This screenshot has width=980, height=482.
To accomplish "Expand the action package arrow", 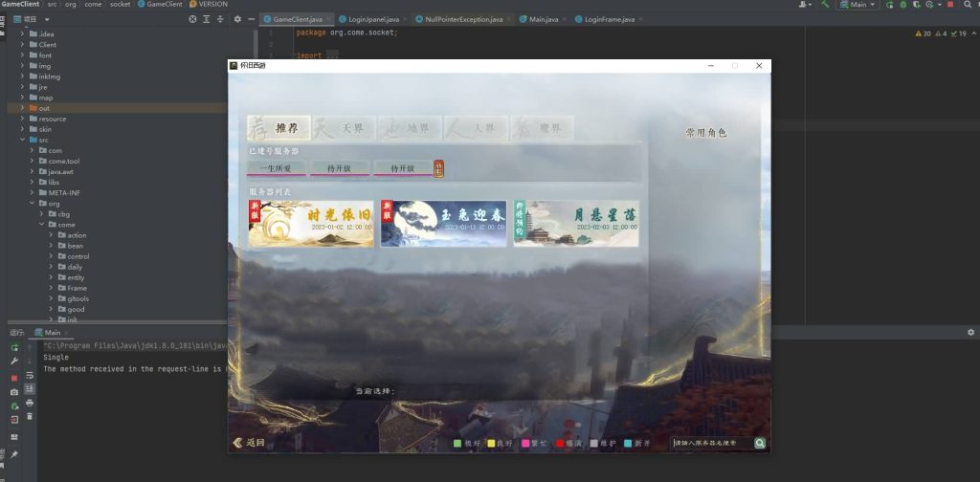I will pyautogui.click(x=52, y=235).
